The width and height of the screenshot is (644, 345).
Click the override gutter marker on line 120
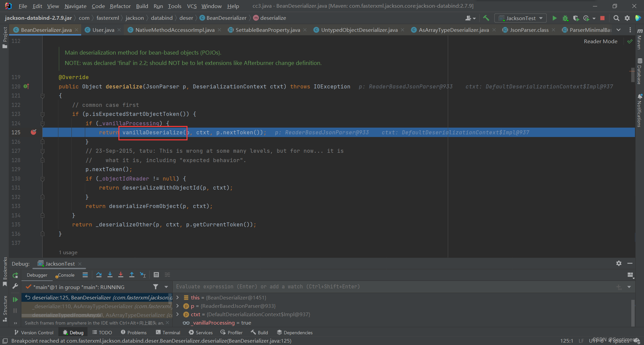26,86
